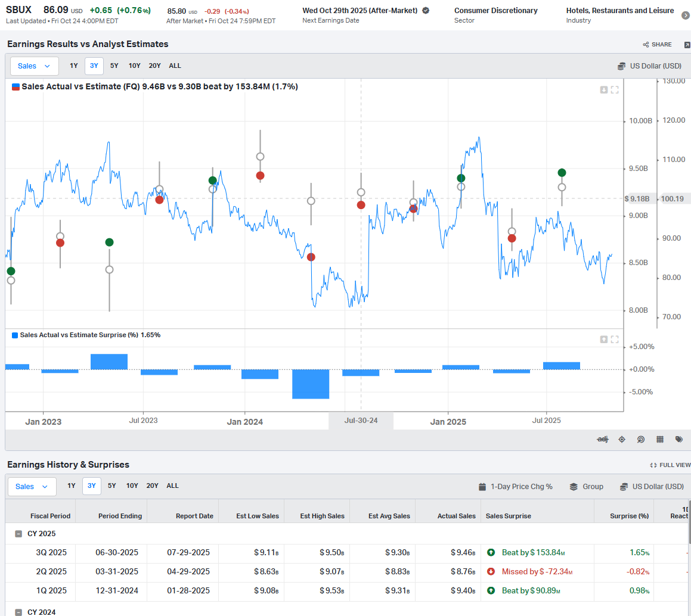Select the history table's 20Y range
Screen dimensions: 691x616
click(153, 486)
